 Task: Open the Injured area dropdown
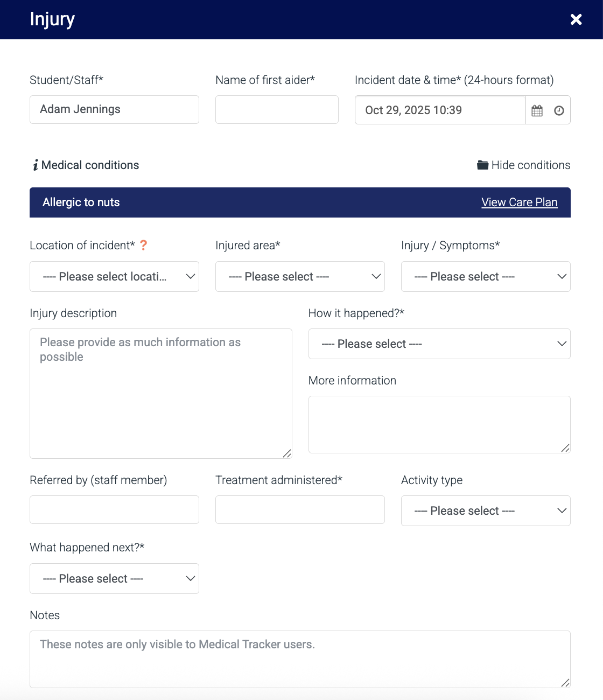(300, 277)
